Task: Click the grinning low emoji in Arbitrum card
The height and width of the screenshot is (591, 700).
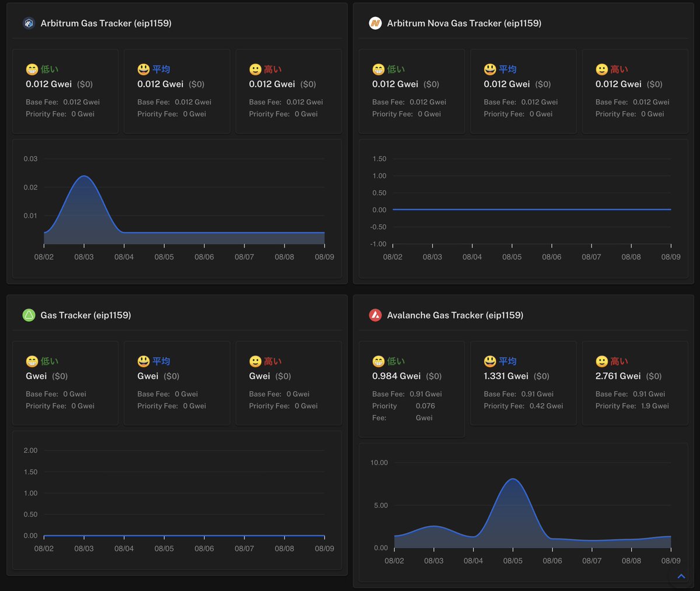Action: click(32, 69)
